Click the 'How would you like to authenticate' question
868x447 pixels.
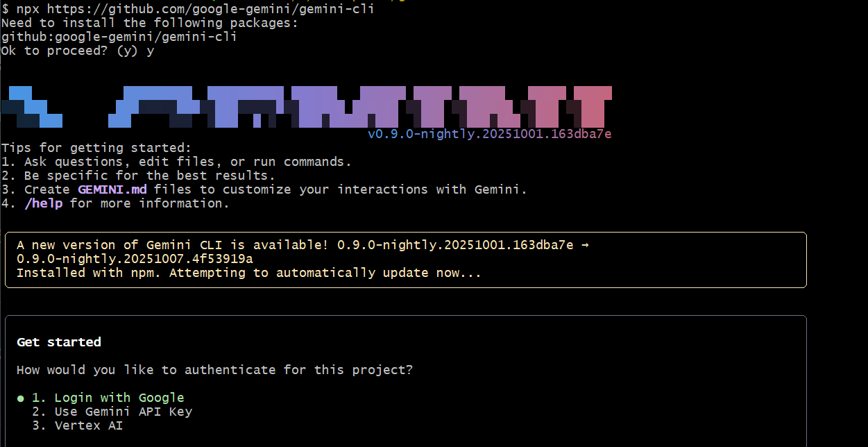click(215, 370)
